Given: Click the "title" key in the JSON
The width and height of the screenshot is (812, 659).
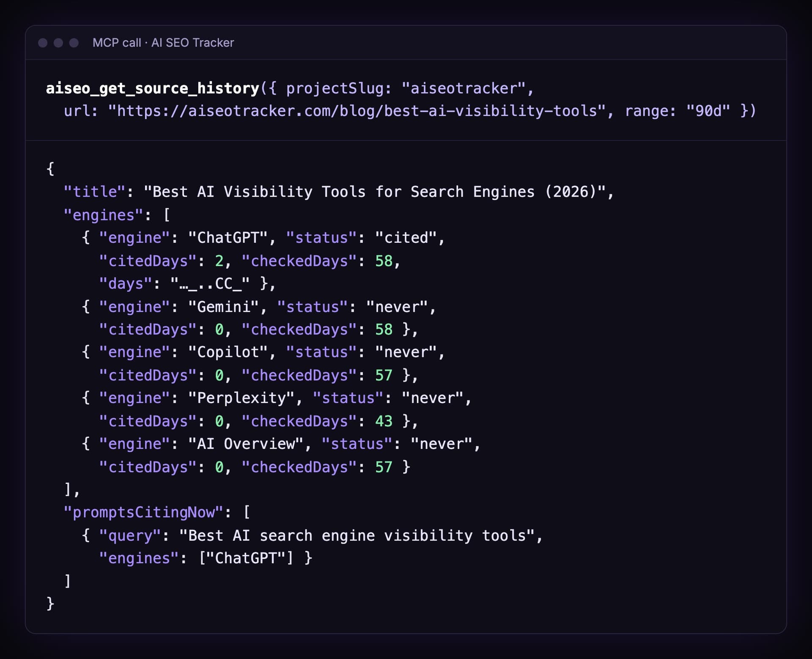Looking at the screenshot, I should pos(95,192).
